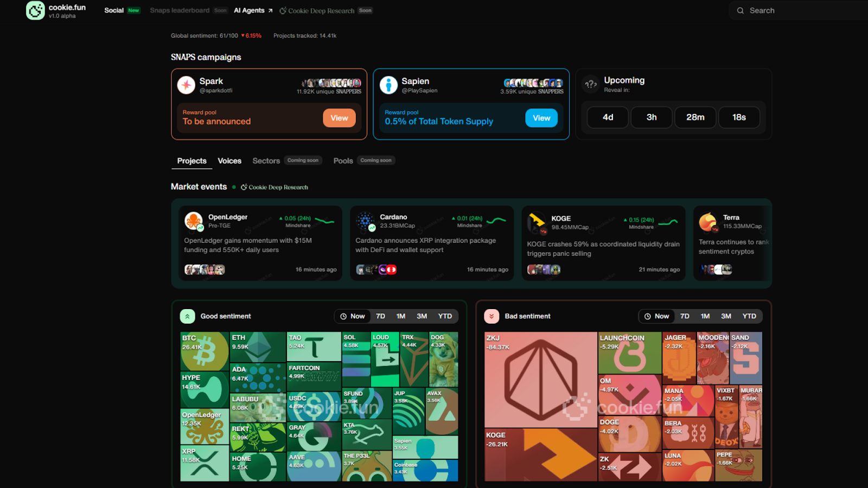Open the TAO tile in heatmap
This screenshot has height=488, width=868.
pos(314,346)
